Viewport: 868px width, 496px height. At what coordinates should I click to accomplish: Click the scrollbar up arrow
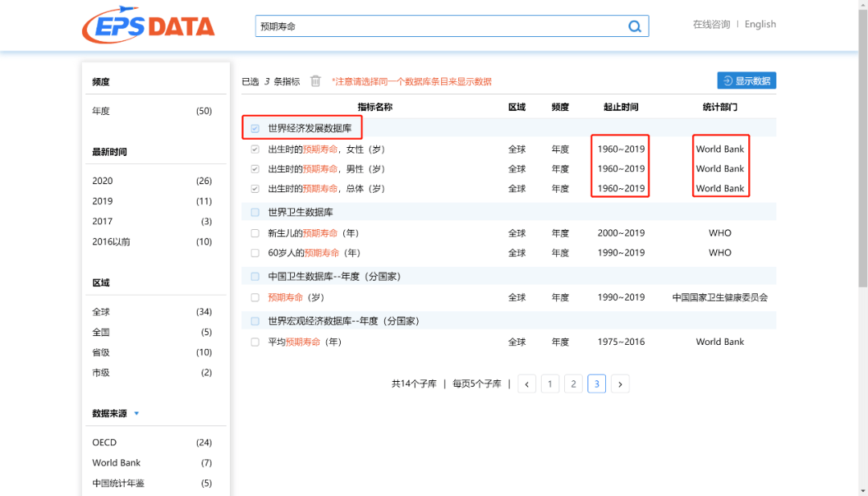(x=862, y=6)
